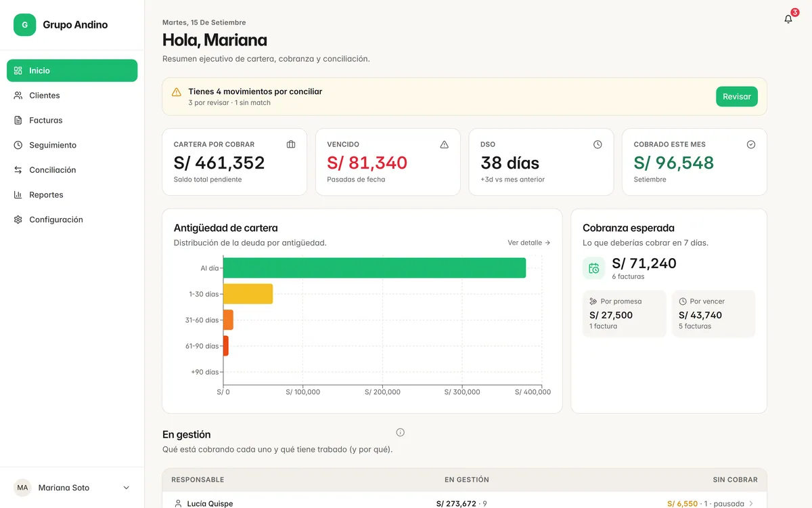This screenshot has height=508, width=812.
Task: Click the Hola, Mariana heading
Action: click(215, 40)
